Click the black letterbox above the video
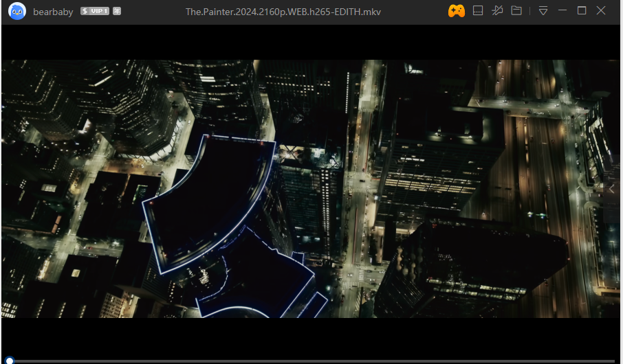Viewport: 623px width, 364px height. 309,43
